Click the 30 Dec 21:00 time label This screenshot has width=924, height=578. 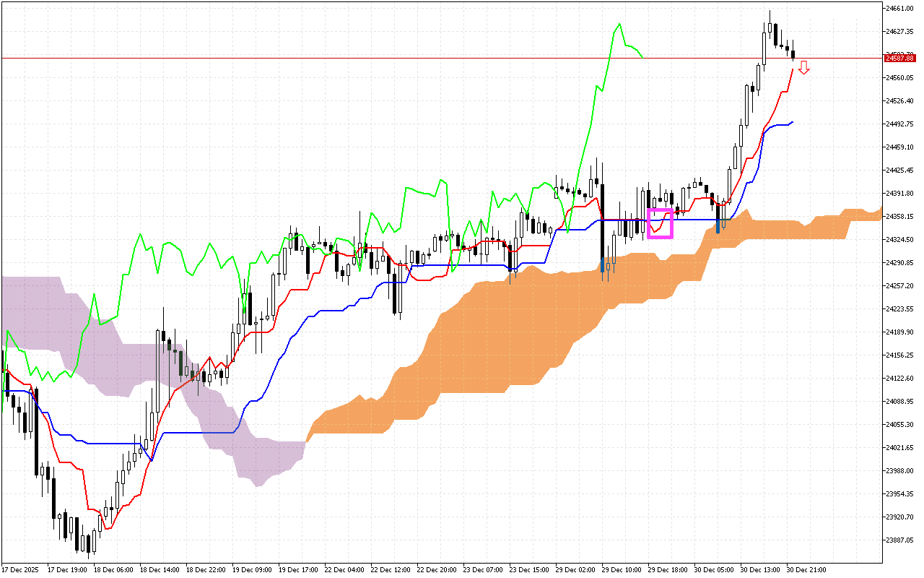[806, 570]
